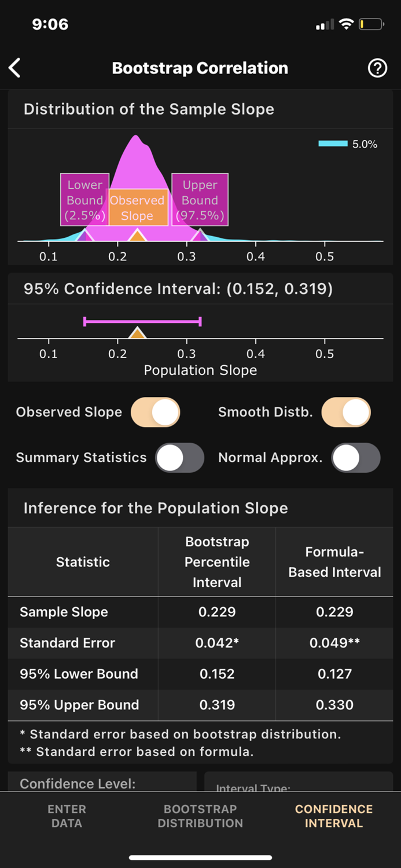Open the Bootstrap Distribution tab

(x=200, y=816)
